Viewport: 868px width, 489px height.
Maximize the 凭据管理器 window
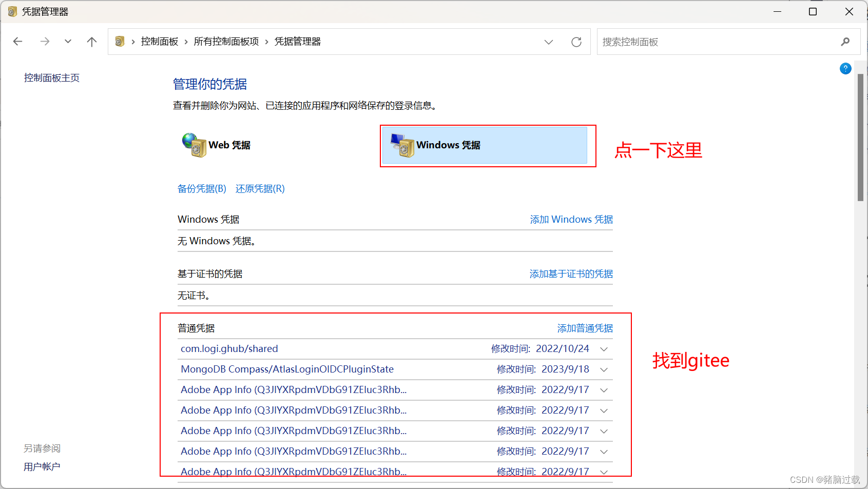point(813,11)
